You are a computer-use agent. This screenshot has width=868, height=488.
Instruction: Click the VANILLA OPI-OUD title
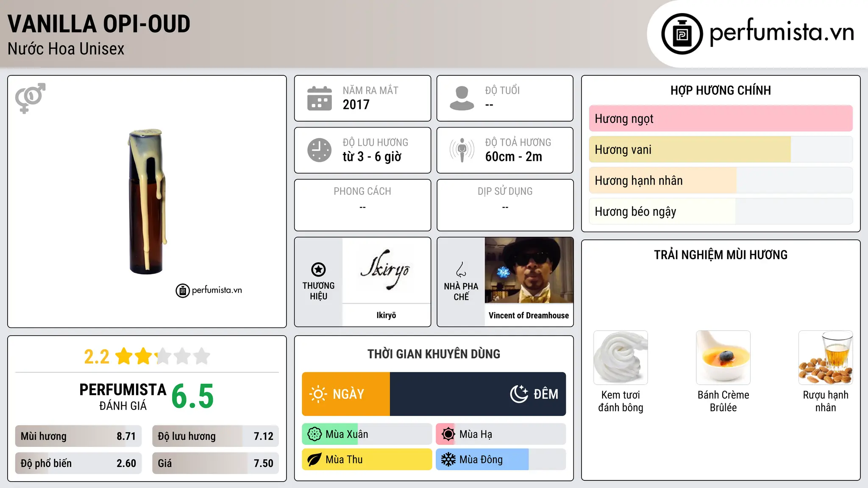coord(99,24)
